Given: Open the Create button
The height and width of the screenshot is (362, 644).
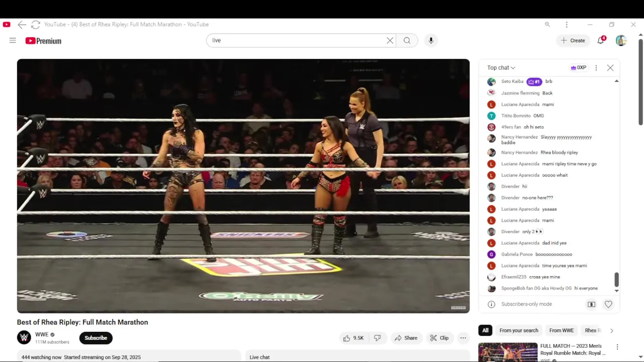Looking at the screenshot, I should (573, 40).
